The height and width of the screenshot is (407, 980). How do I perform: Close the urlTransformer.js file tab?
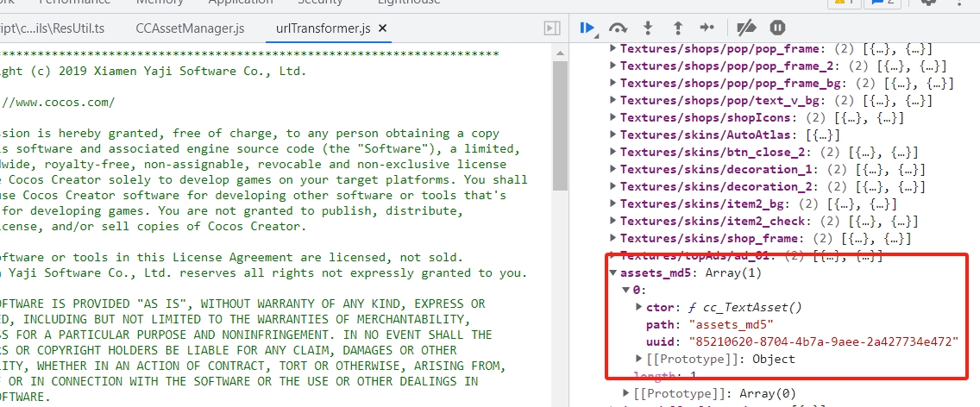[383, 28]
